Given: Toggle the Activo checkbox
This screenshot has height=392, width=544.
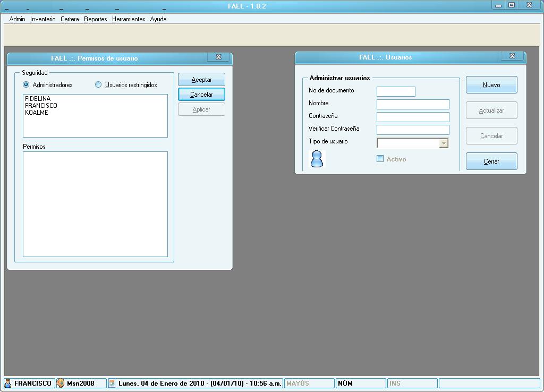Looking at the screenshot, I should [x=380, y=159].
